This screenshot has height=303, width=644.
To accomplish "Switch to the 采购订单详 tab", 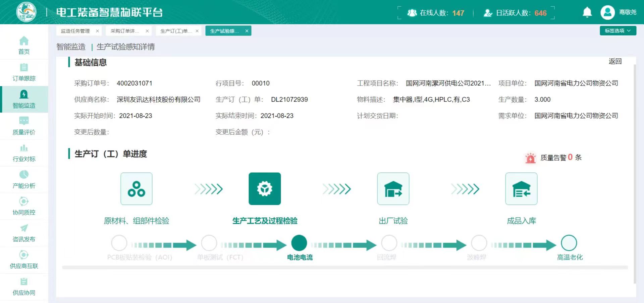I will (124, 31).
